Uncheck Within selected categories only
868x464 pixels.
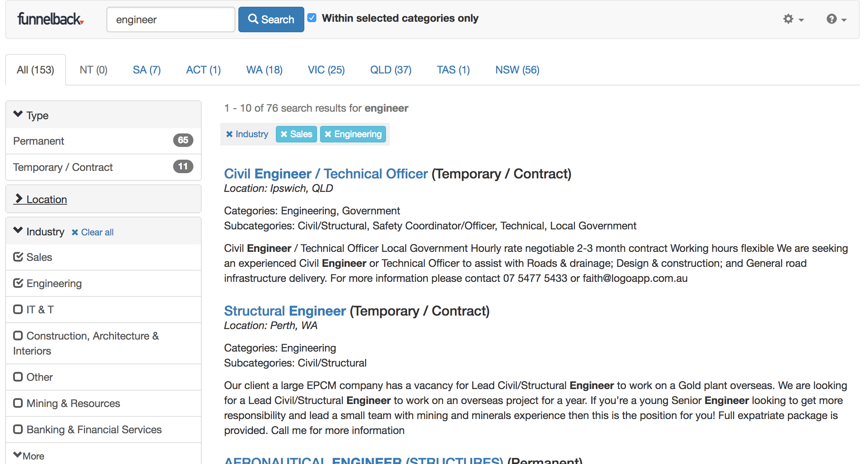(x=312, y=18)
